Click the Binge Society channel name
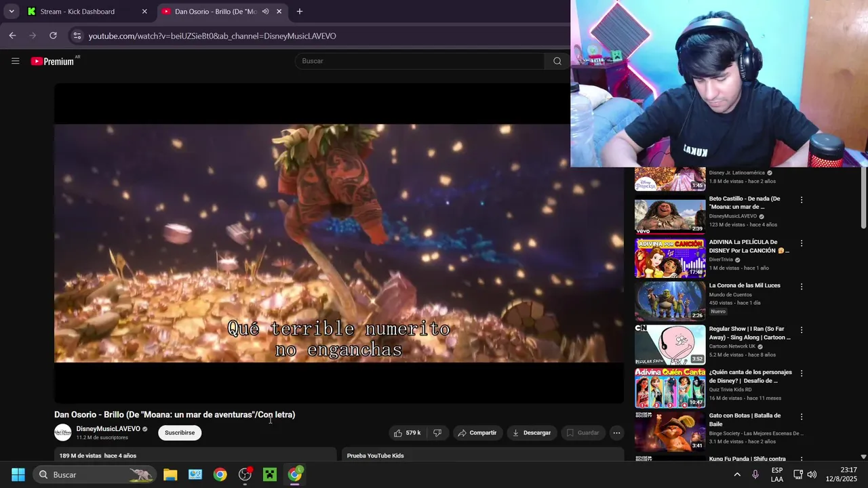The image size is (868, 488). pyautogui.click(x=756, y=433)
